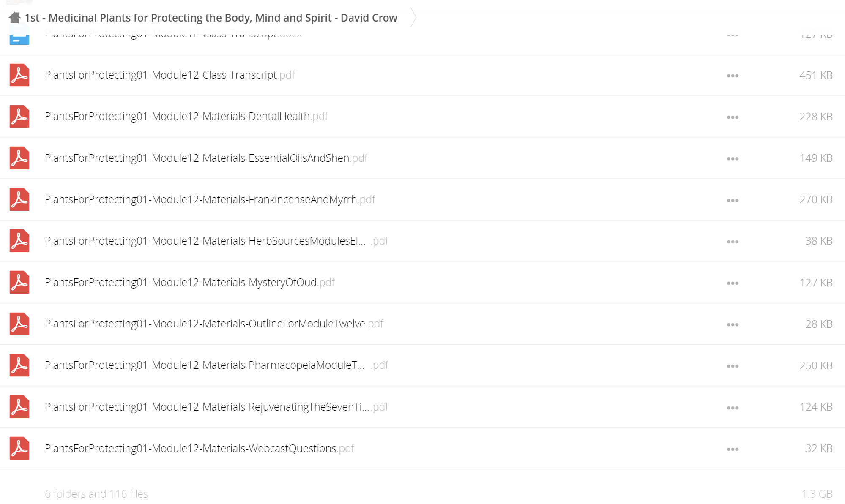Click PDF icon of EssentialOilsAndShen file

(x=19, y=158)
